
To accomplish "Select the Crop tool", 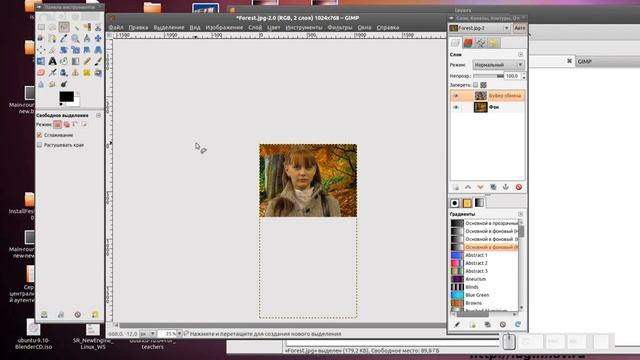I will click(x=53, y=50).
